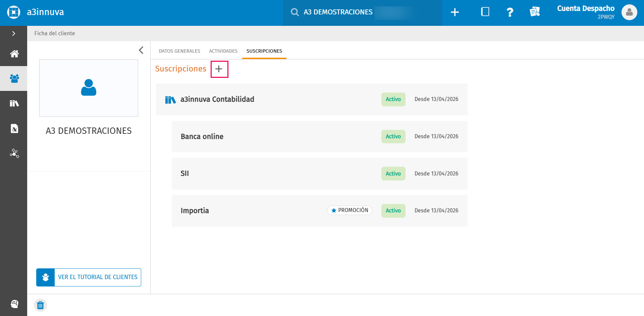This screenshot has height=316, width=644.
Task: Click the PROMOCIÓN badge on Importia
Action: tap(350, 210)
